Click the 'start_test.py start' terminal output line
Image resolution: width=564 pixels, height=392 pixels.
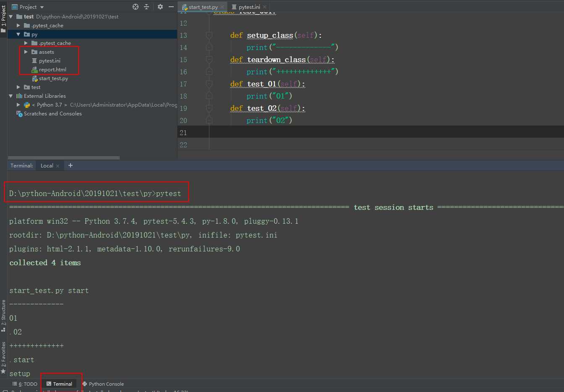(x=49, y=290)
